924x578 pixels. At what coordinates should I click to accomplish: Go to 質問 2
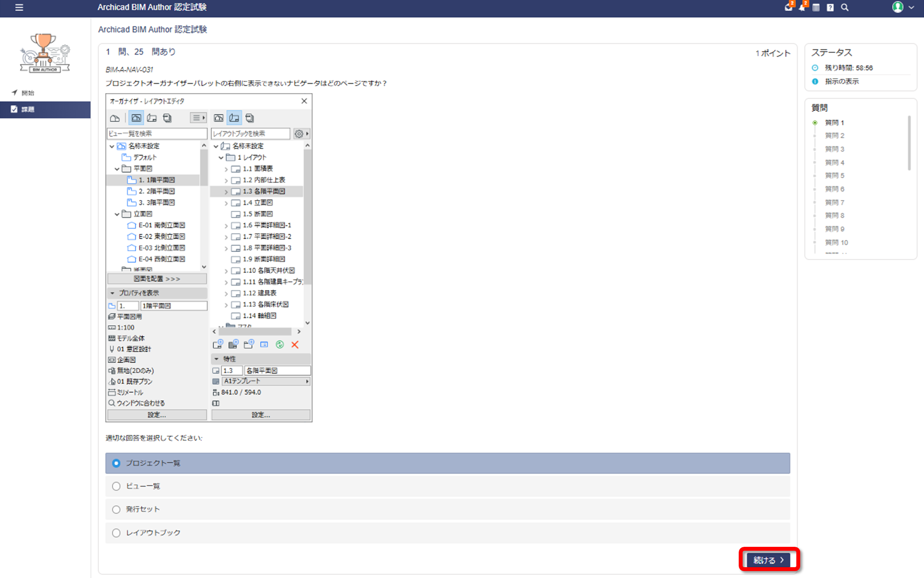point(834,136)
